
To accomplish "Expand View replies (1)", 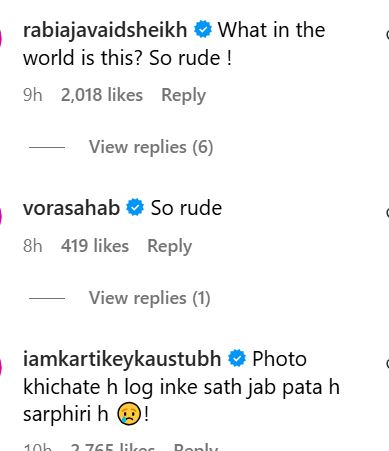I will (149, 298).
